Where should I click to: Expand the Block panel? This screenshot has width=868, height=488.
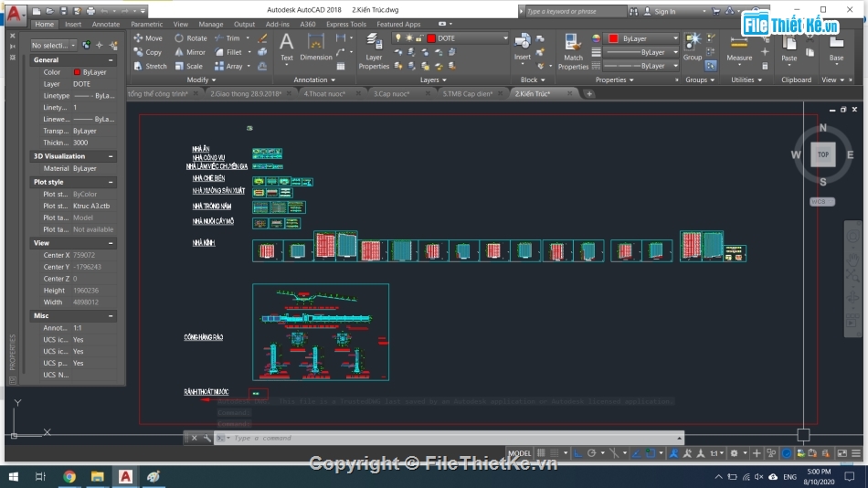[x=533, y=80]
